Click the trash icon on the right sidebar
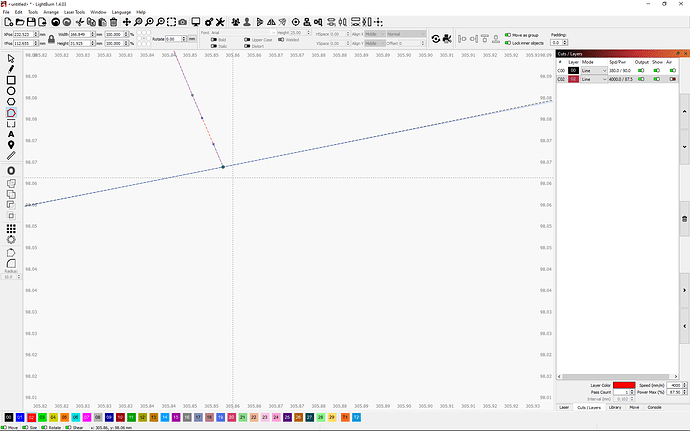This screenshot has height=431, width=690. [x=684, y=219]
